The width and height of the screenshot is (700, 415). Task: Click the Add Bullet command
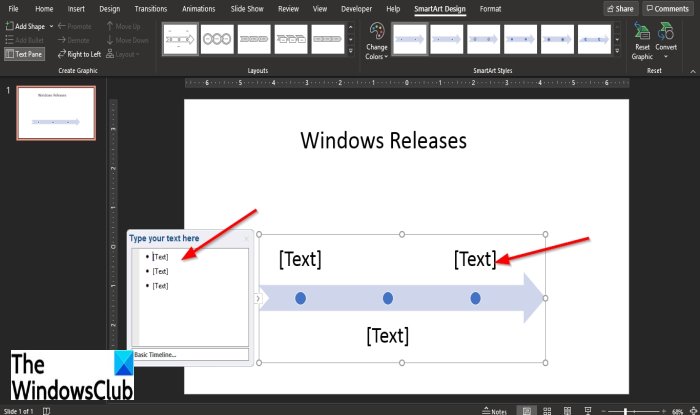pyautogui.click(x=25, y=40)
